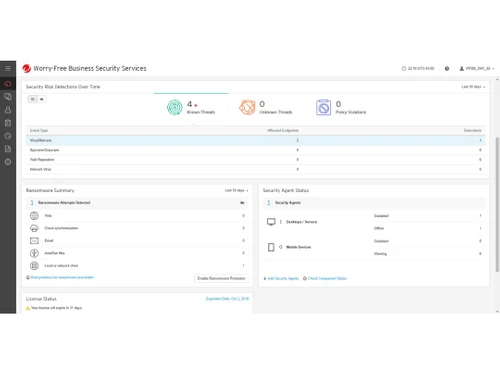This screenshot has width=500, height=375.
Task: Click the Desktops / Servers monitor icon
Action: point(271,222)
